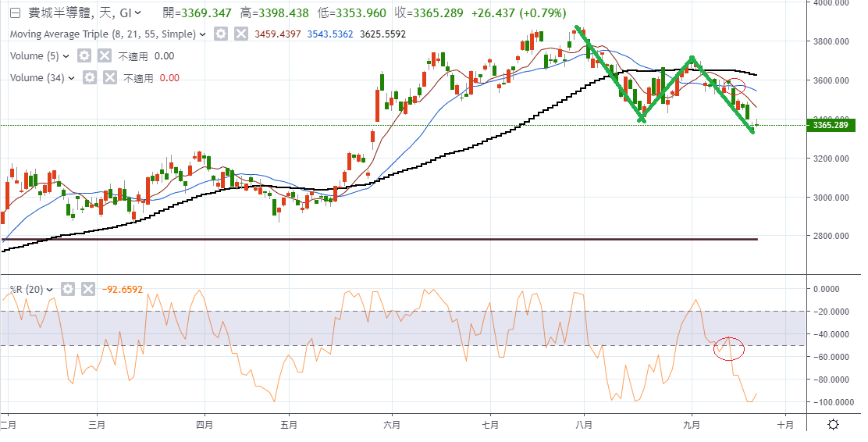Image resolution: width=868 pixels, height=442 pixels.
Task: Expand the Volume (5) dropdown arrow
Action: pos(66,56)
